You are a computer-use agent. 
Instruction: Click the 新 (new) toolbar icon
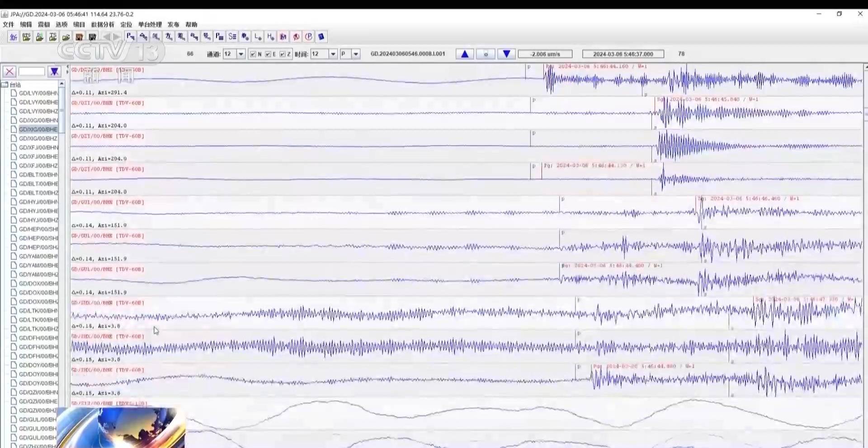[14, 37]
